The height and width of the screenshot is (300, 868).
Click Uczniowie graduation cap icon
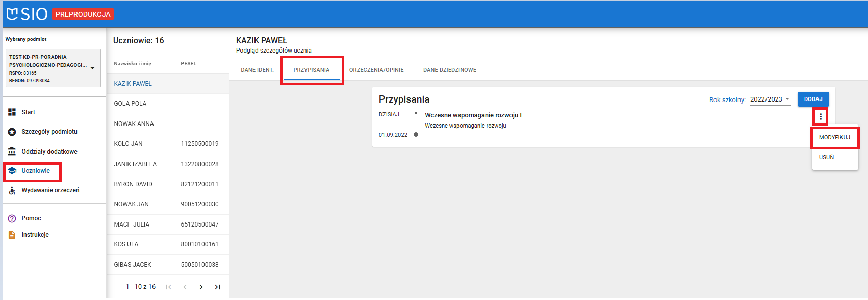(12, 171)
